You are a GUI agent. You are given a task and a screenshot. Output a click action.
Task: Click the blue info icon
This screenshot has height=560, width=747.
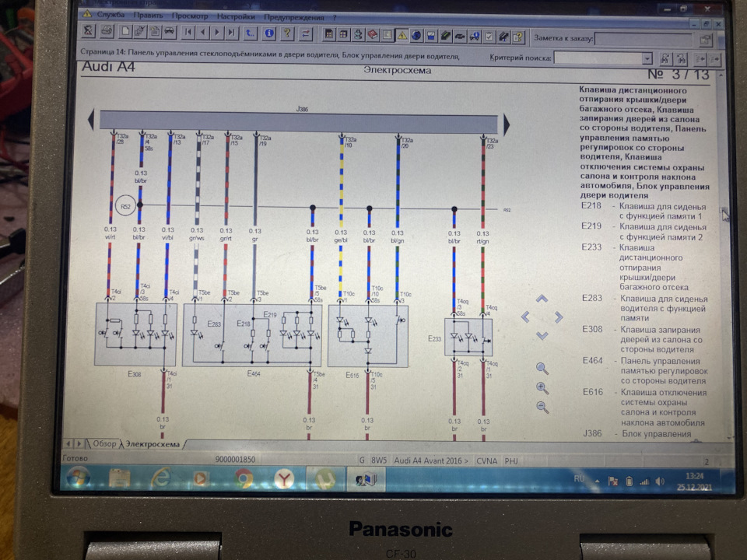[269, 33]
